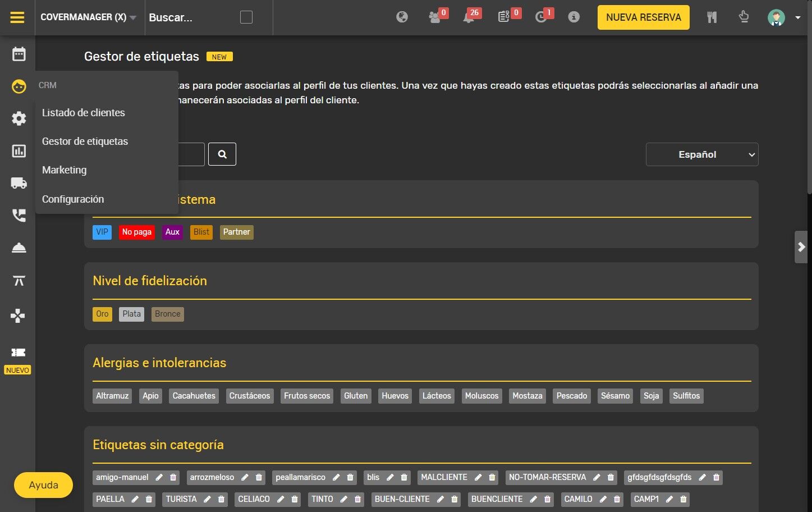Open the Español language dropdown
Screen dimensions: 812x512
tap(702, 154)
